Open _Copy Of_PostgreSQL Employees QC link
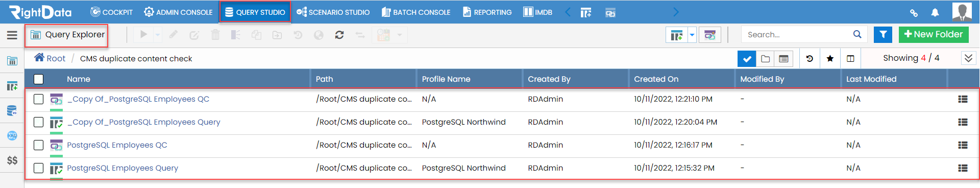The width and height of the screenshot is (980, 188). pos(138,99)
